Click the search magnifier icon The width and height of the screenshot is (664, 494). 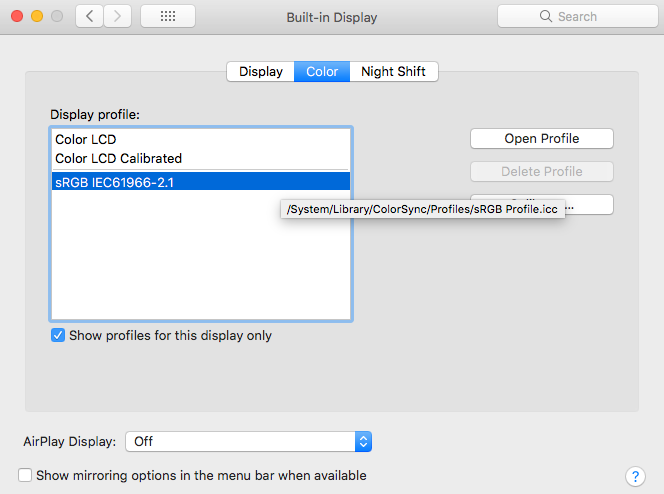coord(546,17)
